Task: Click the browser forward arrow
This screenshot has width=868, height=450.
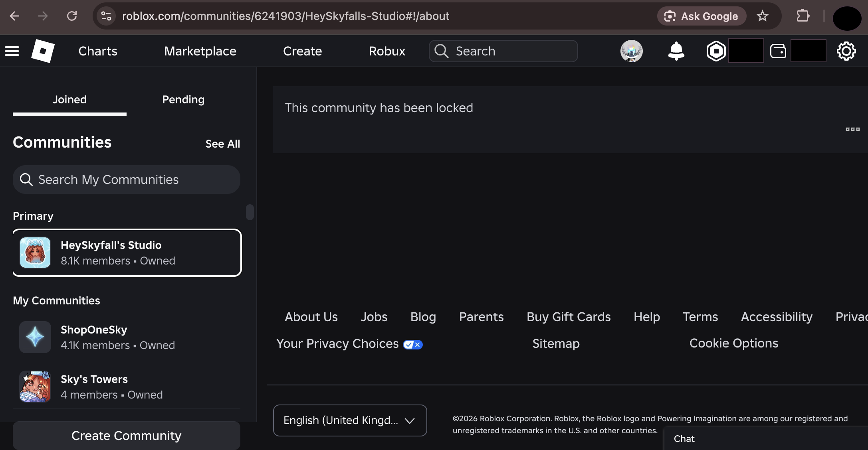Action: click(x=43, y=16)
